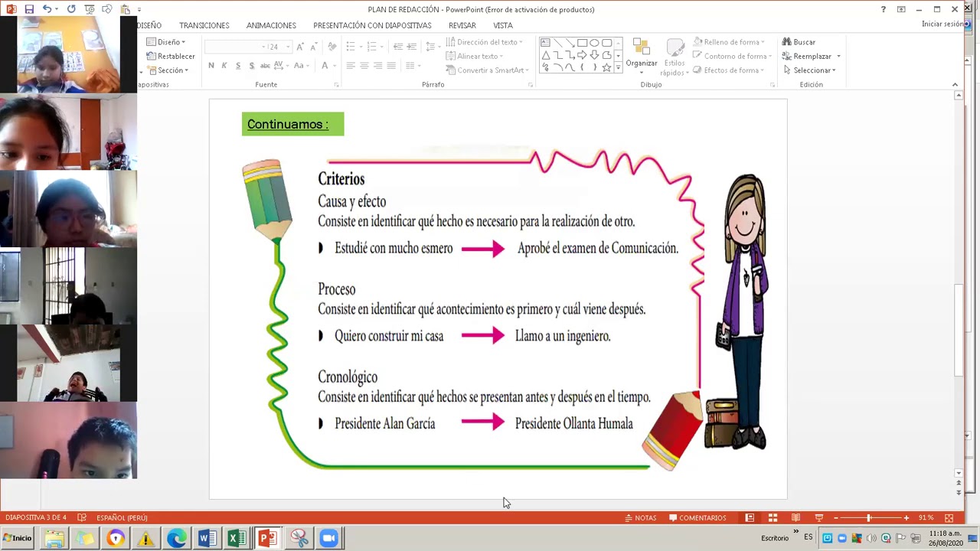Toggle strikethrough (abc) formatting

[x=265, y=66]
